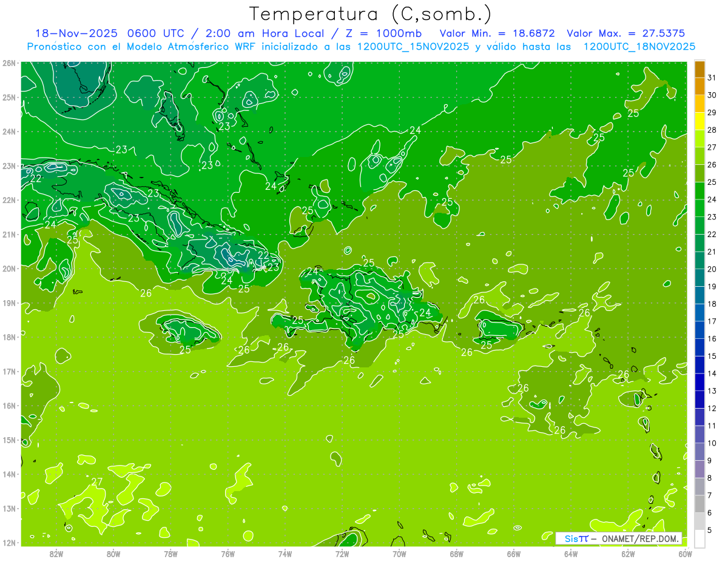Click the legend value 28
Screen dimensions: 728x562
(x=712, y=130)
